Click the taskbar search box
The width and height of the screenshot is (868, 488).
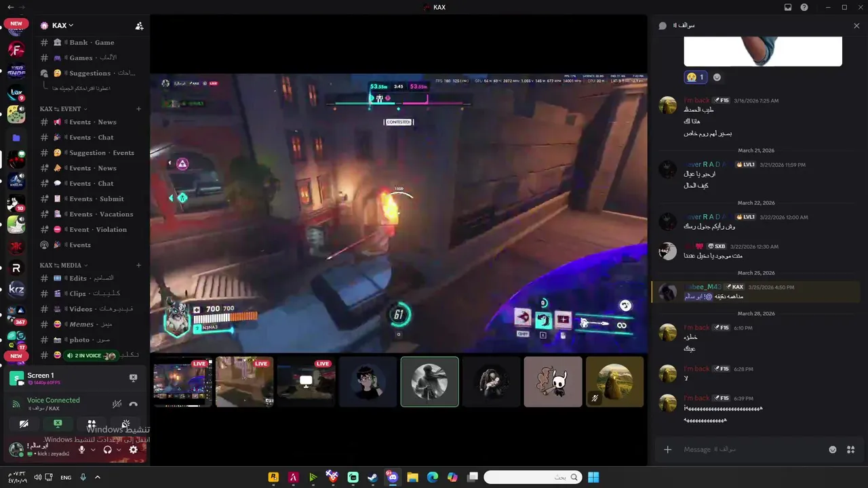point(533,478)
